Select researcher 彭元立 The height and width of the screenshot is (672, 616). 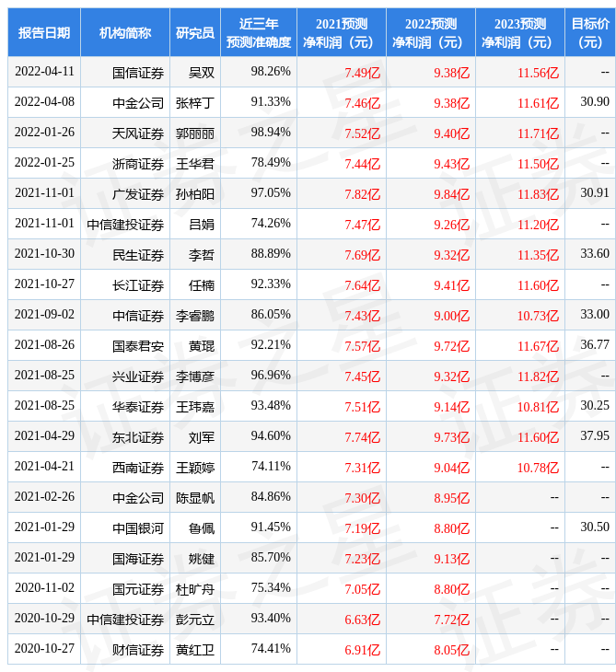point(195,620)
